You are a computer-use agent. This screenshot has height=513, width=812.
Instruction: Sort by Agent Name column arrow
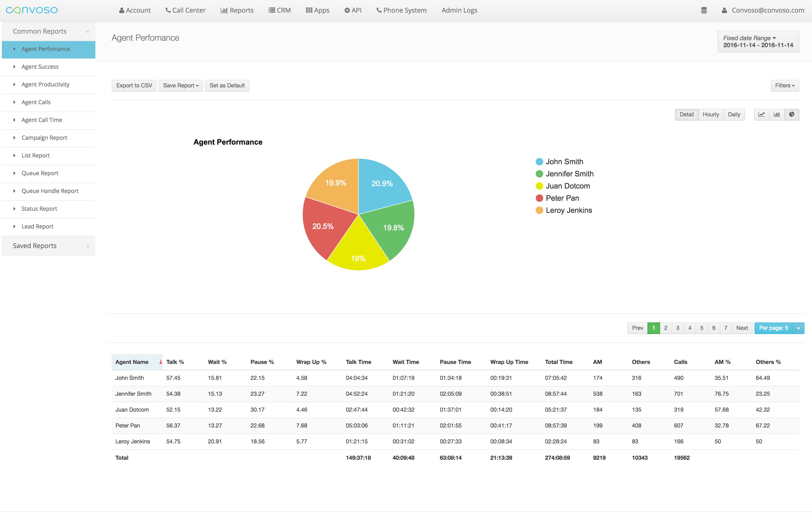point(161,362)
